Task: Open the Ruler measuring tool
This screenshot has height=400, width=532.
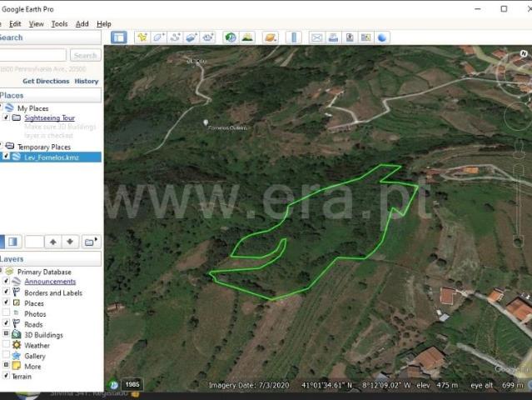Action: (x=294, y=37)
